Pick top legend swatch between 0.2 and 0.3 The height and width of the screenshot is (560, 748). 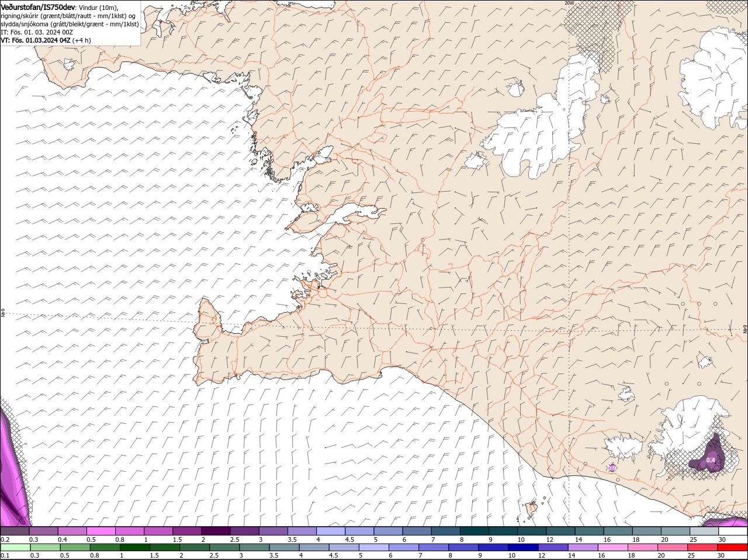click(15, 531)
